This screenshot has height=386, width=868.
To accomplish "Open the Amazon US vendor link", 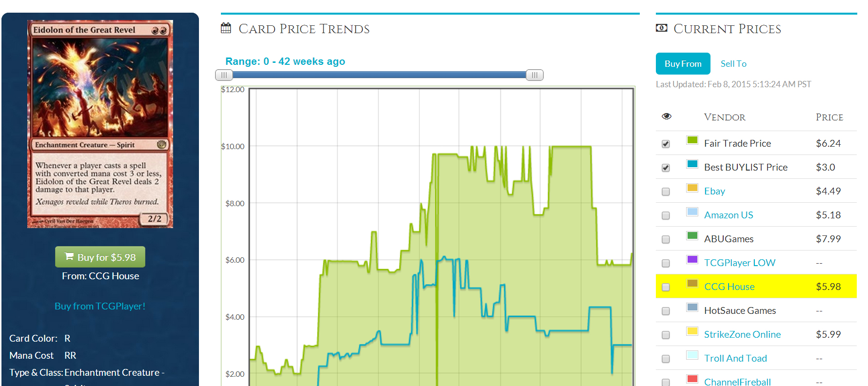I will pos(729,215).
